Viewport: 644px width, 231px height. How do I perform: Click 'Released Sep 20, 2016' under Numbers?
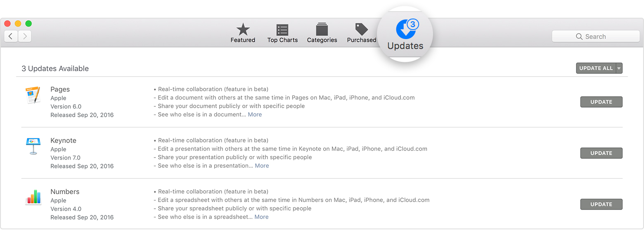point(82,217)
